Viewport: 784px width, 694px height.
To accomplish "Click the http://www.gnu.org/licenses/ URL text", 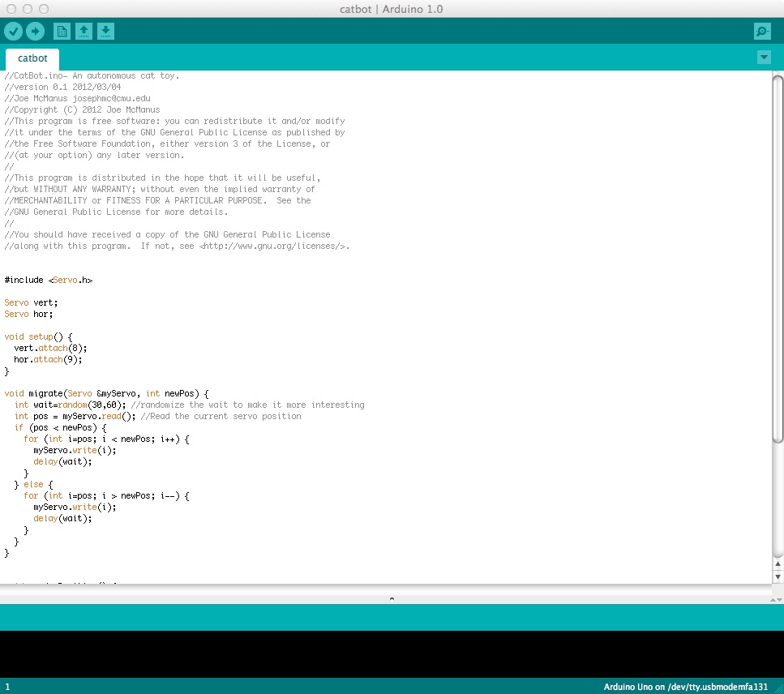I will coord(274,246).
